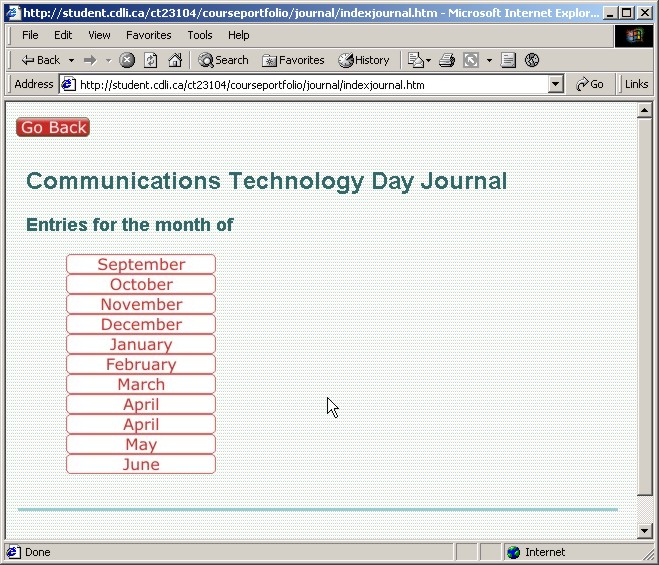Click the Mail toolbar icon
This screenshot has width=659, height=565.
click(x=416, y=61)
